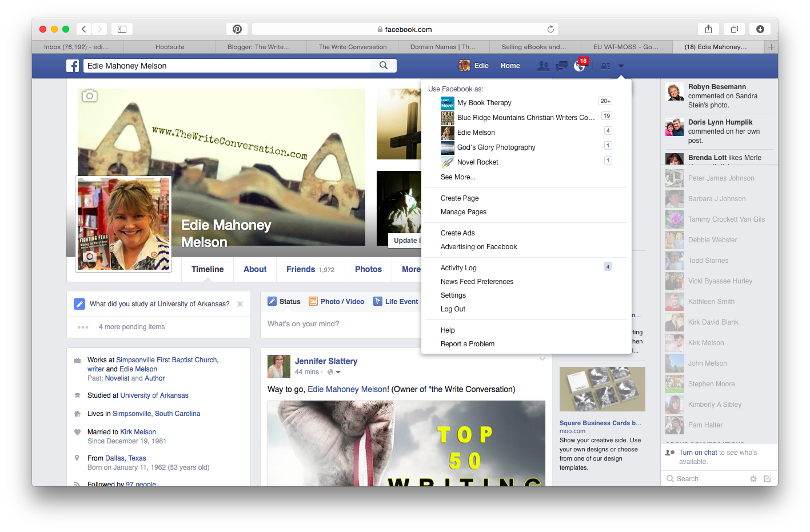
Task: Switch to Blue Ridge Mountains Christian Writers page
Action: tap(526, 118)
